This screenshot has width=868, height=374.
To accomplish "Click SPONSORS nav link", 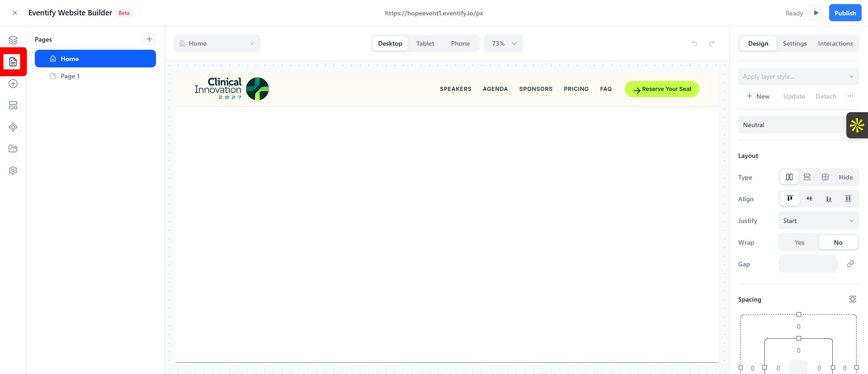I will 536,89.
